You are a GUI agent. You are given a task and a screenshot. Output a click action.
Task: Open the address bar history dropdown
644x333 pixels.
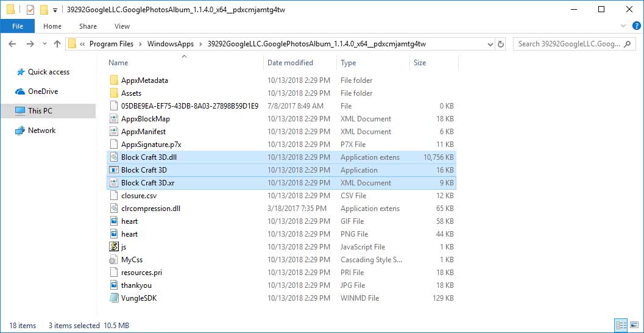tap(490, 45)
